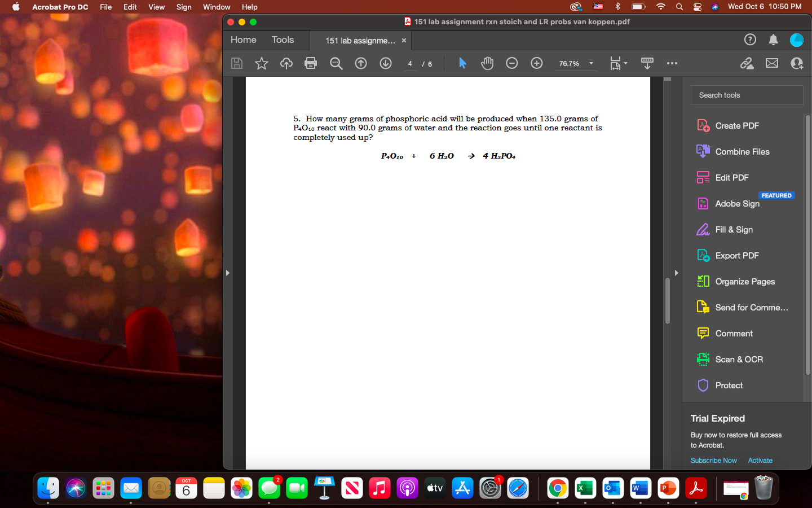The height and width of the screenshot is (508, 812).
Task: Expand the left navigation pane arrow
Action: [227, 273]
